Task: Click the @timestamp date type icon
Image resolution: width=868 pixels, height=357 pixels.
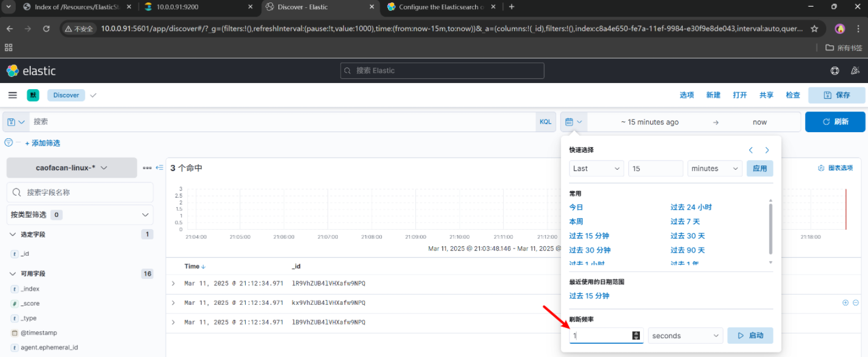Action: tap(15, 333)
